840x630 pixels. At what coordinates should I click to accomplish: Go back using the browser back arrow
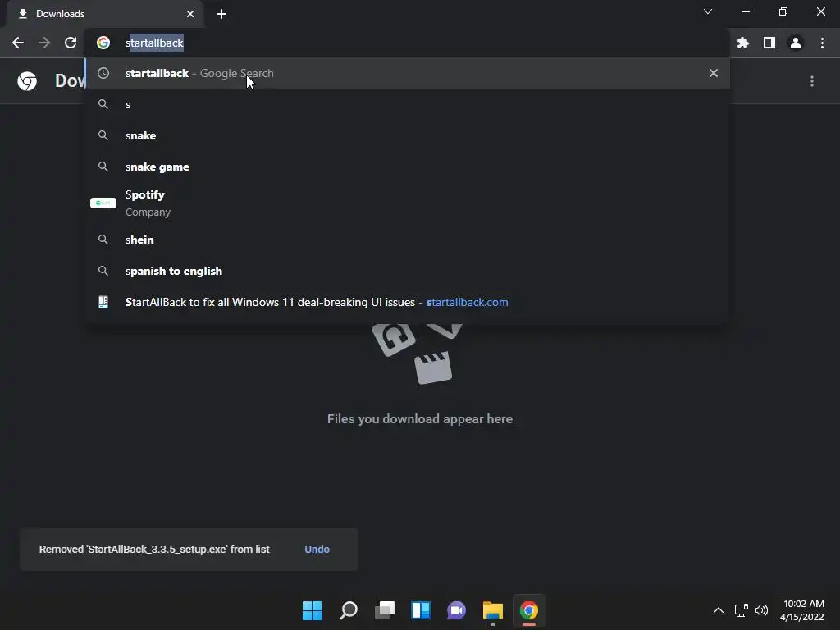coord(18,43)
